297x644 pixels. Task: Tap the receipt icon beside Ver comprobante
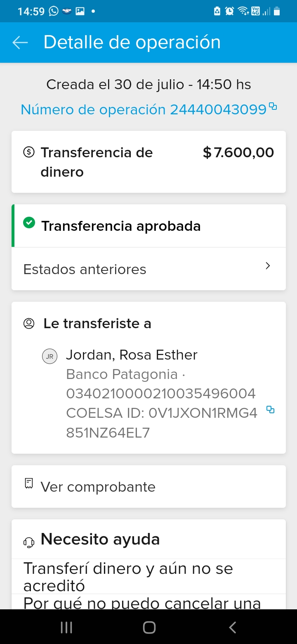coord(28,484)
